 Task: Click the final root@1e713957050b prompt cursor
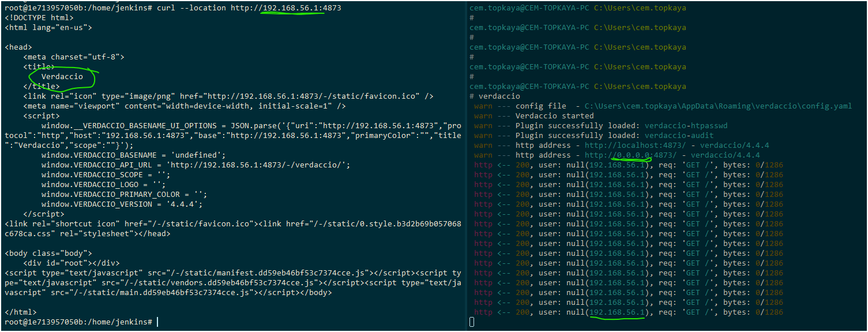pyautogui.click(x=157, y=322)
